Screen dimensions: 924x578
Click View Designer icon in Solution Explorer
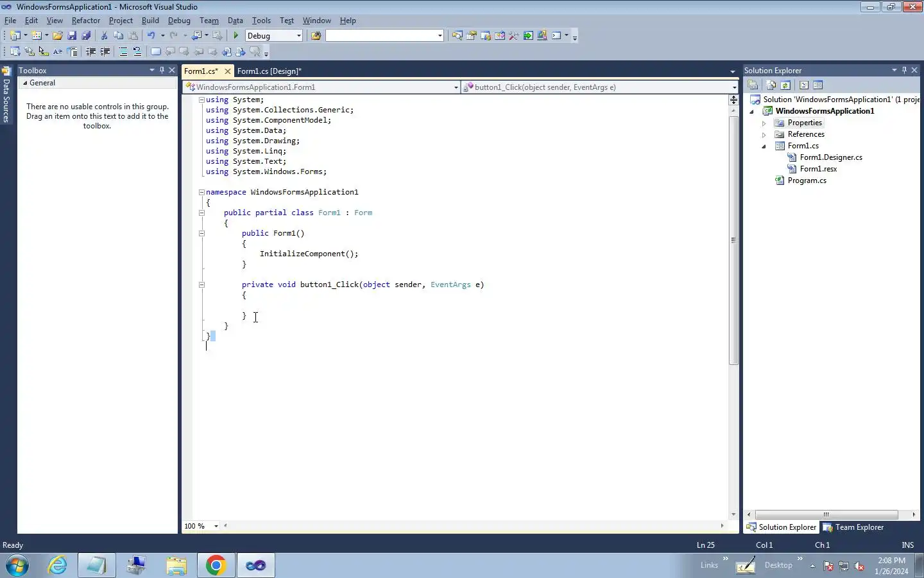(x=817, y=85)
